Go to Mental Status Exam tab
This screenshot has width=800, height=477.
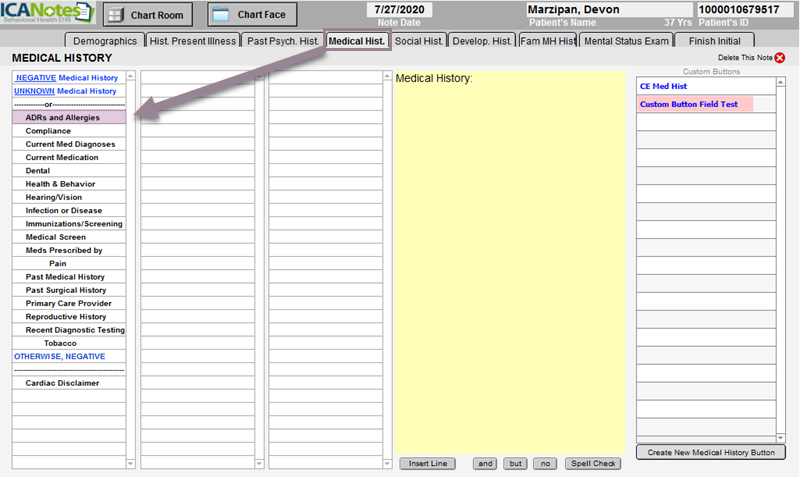tap(626, 41)
